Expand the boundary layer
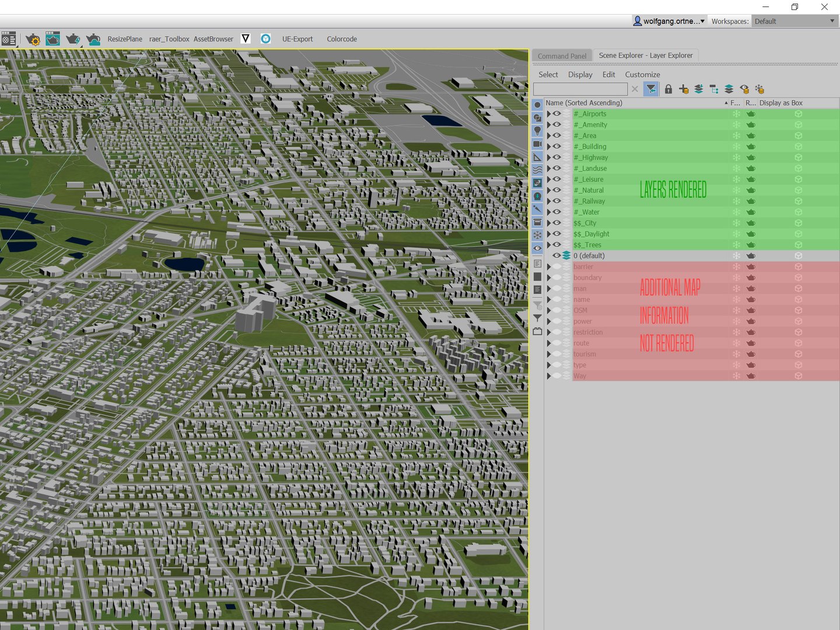The image size is (840, 630). pyautogui.click(x=549, y=278)
